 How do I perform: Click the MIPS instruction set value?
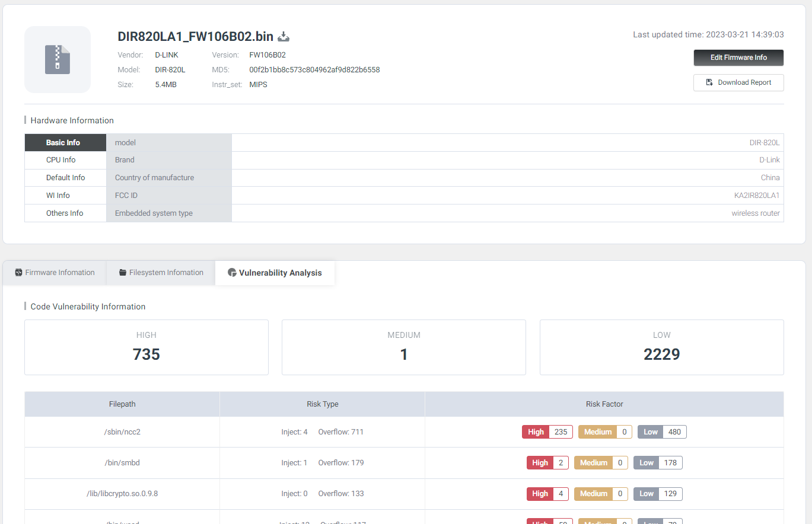(258, 85)
